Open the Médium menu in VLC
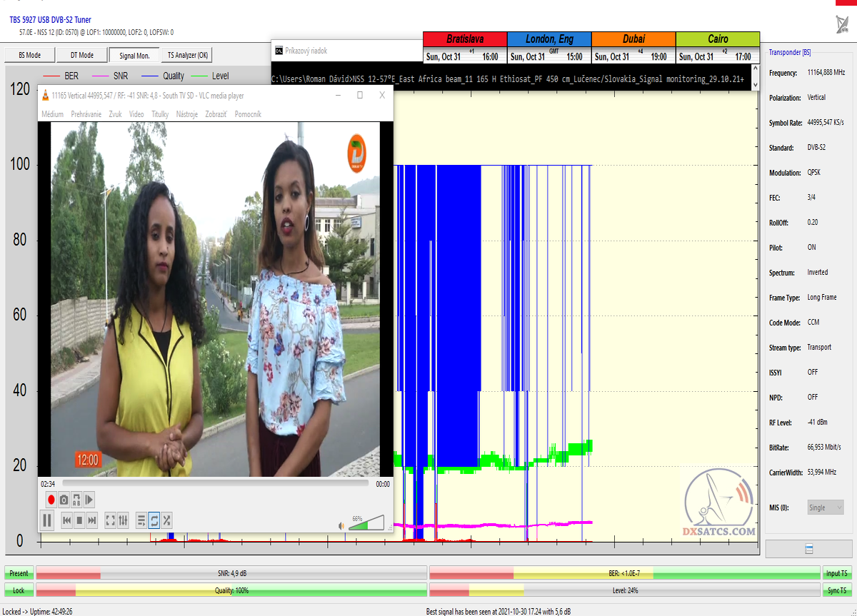The image size is (857, 616). click(52, 114)
